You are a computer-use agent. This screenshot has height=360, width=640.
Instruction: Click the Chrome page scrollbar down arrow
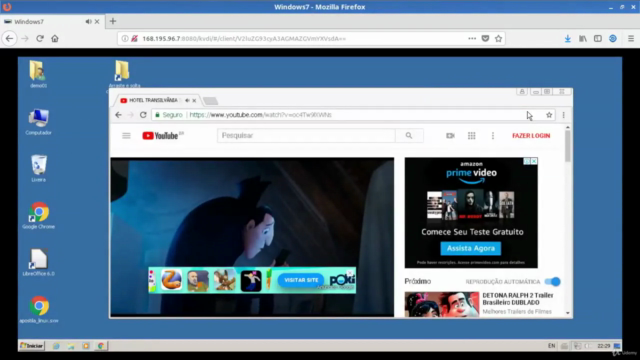568,313
